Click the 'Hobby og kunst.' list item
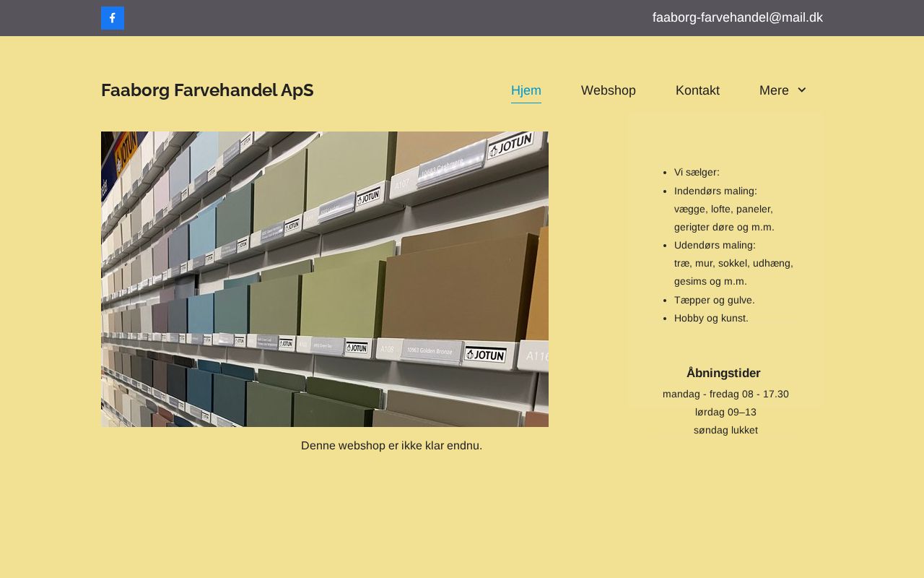924x578 pixels. (x=711, y=318)
